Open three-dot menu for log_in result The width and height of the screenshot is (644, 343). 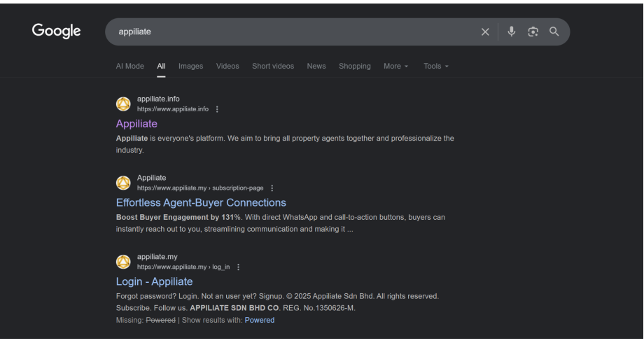point(238,267)
